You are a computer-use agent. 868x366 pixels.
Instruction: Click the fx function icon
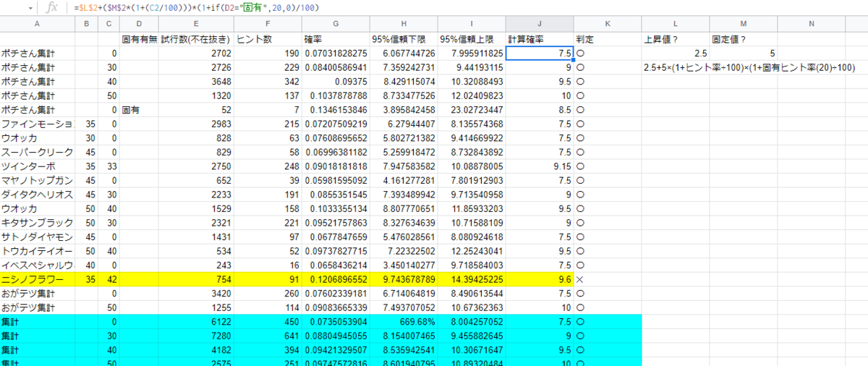(51, 8)
